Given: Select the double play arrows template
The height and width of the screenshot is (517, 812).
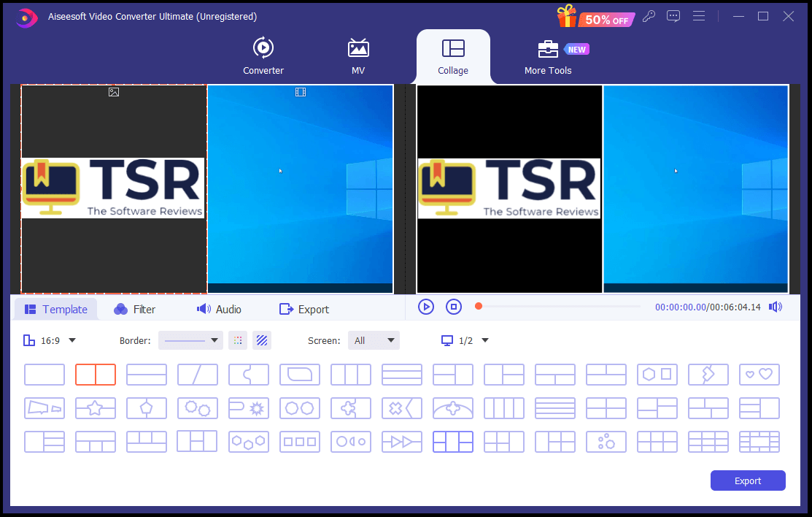Looking at the screenshot, I should (x=402, y=442).
